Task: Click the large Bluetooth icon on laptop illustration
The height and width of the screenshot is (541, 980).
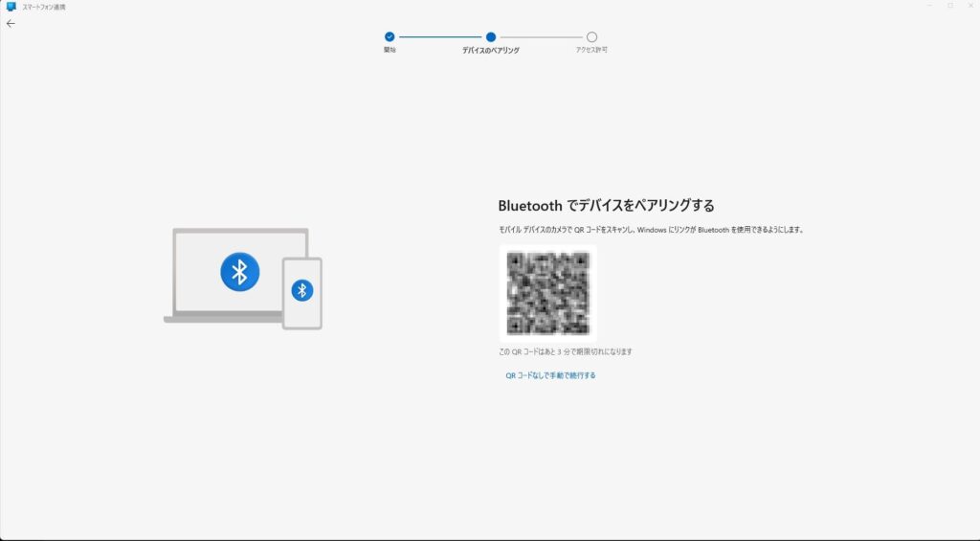Action: coord(240,272)
